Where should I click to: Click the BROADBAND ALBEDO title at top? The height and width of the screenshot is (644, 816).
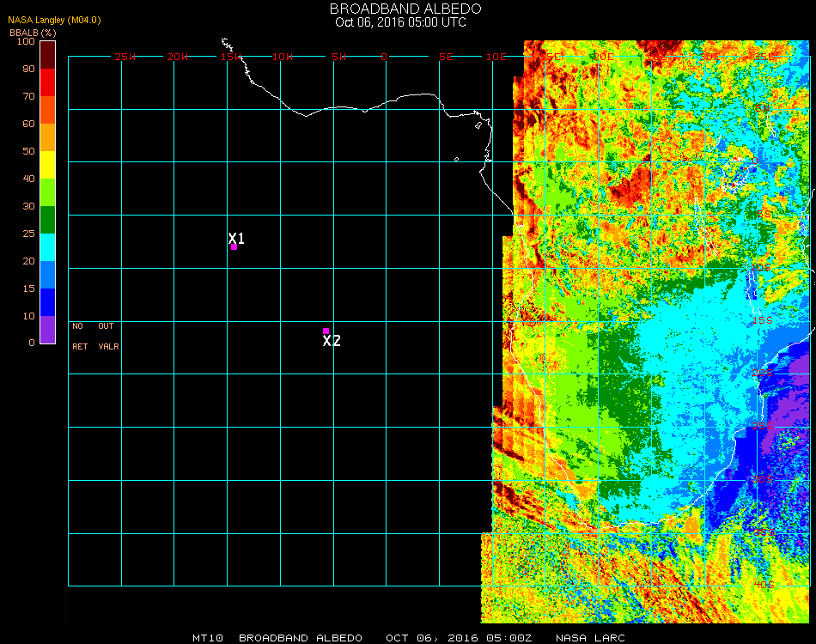pos(405,9)
